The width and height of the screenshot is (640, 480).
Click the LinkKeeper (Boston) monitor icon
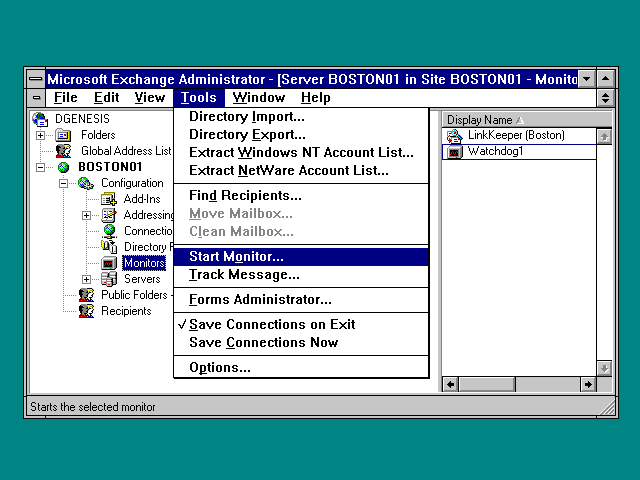point(454,136)
